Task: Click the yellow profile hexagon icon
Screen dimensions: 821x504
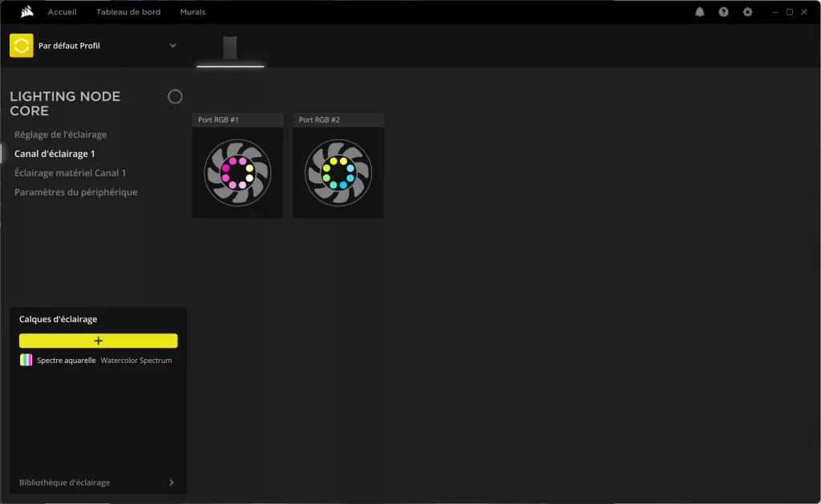Action: 22,46
